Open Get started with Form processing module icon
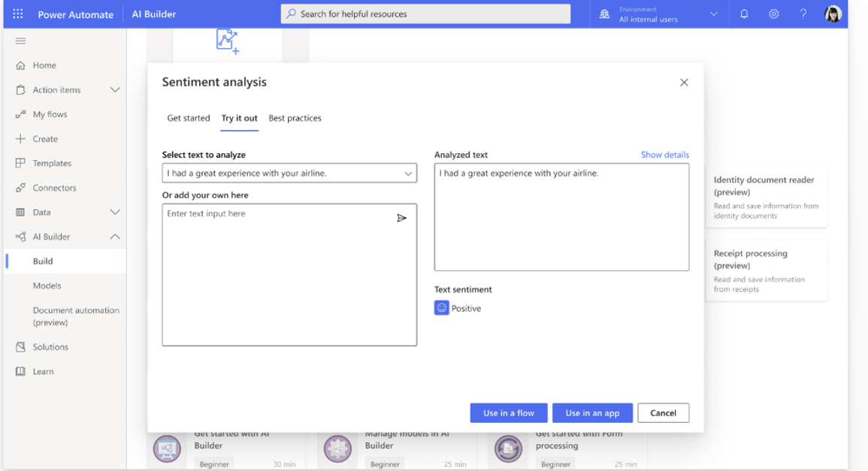Screen dimensions: 868x471 pyautogui.click(x=508, y=448)
